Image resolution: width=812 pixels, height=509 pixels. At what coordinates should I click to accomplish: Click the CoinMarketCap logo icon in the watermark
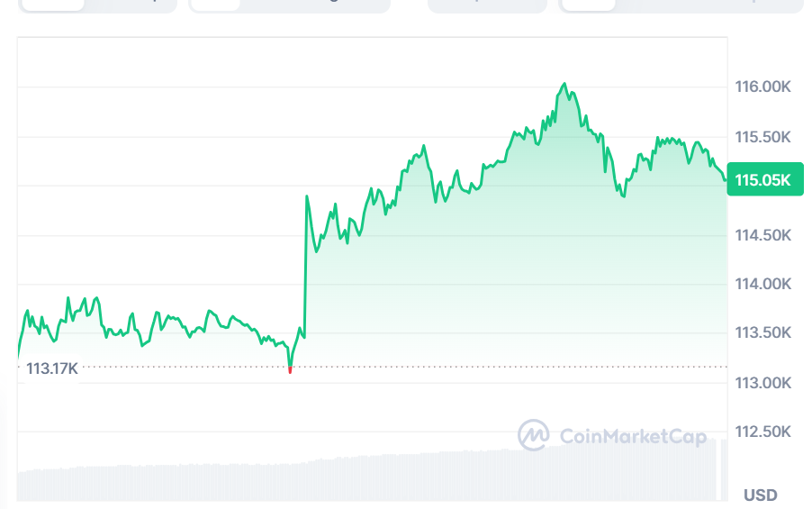click(533, 435)
